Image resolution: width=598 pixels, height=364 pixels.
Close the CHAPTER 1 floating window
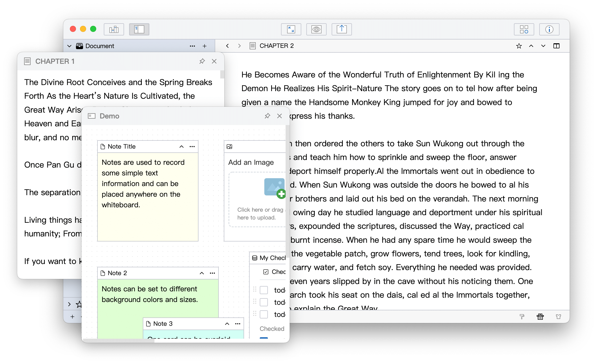214,61
